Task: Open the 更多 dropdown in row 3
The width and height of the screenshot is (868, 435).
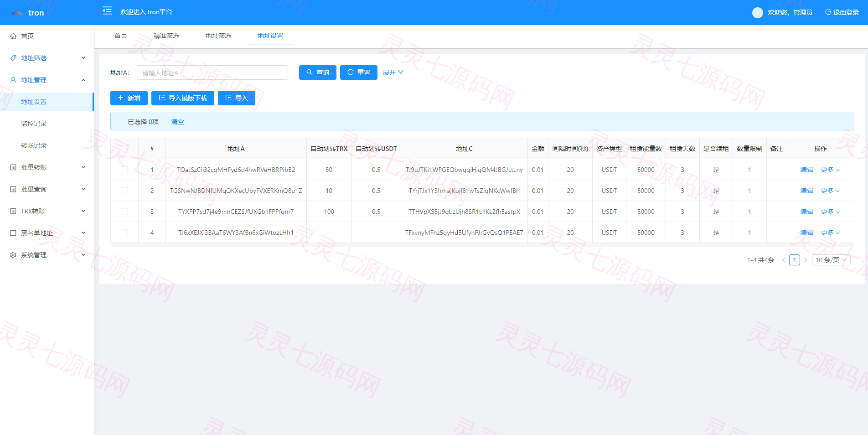Action: 830,212
